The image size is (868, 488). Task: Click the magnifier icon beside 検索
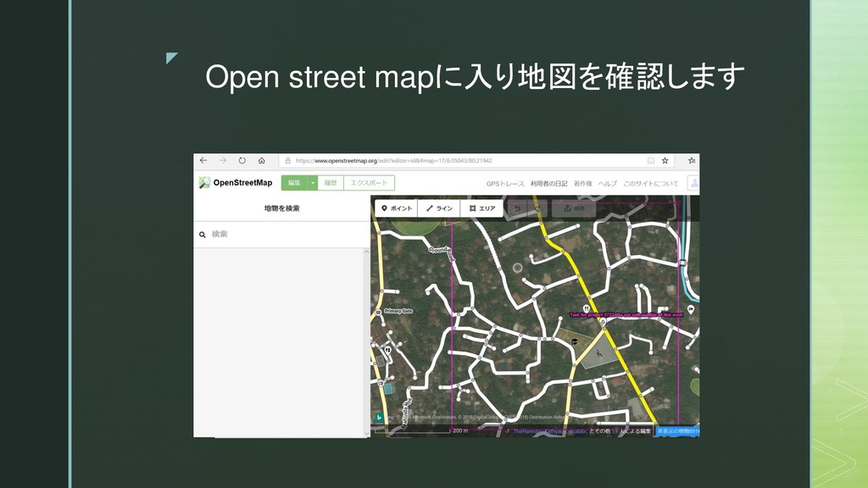203,235
